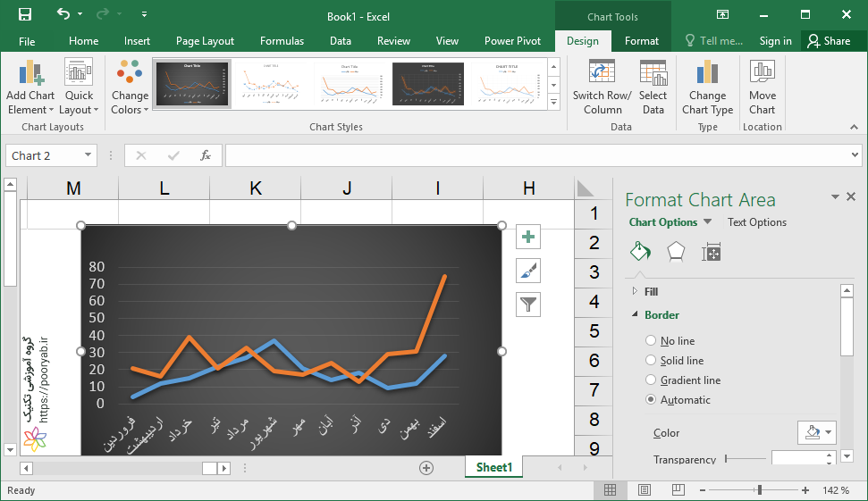Click the Select All corner triangle
The width and height of the screenshot is (868, 501).
point(586,188)
